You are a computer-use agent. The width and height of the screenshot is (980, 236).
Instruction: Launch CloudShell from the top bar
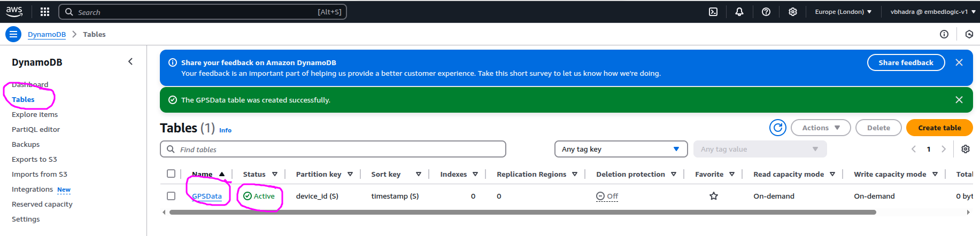pos(713,12)
